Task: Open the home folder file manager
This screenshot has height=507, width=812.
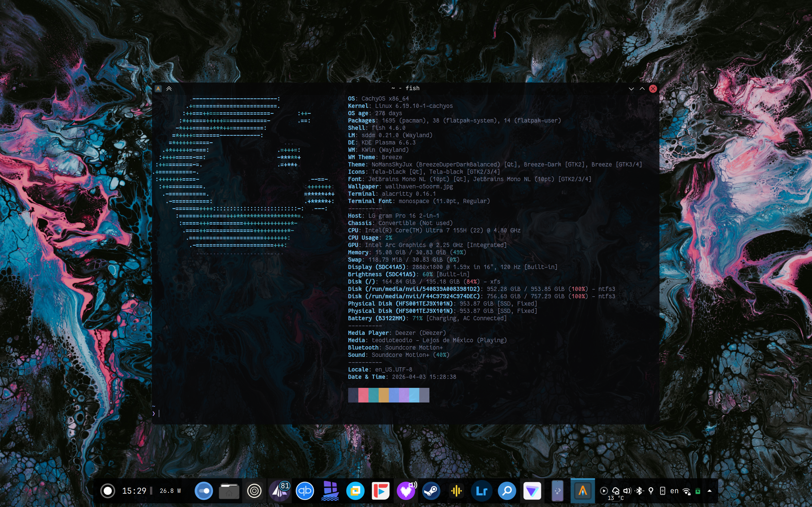Action: 229,491
